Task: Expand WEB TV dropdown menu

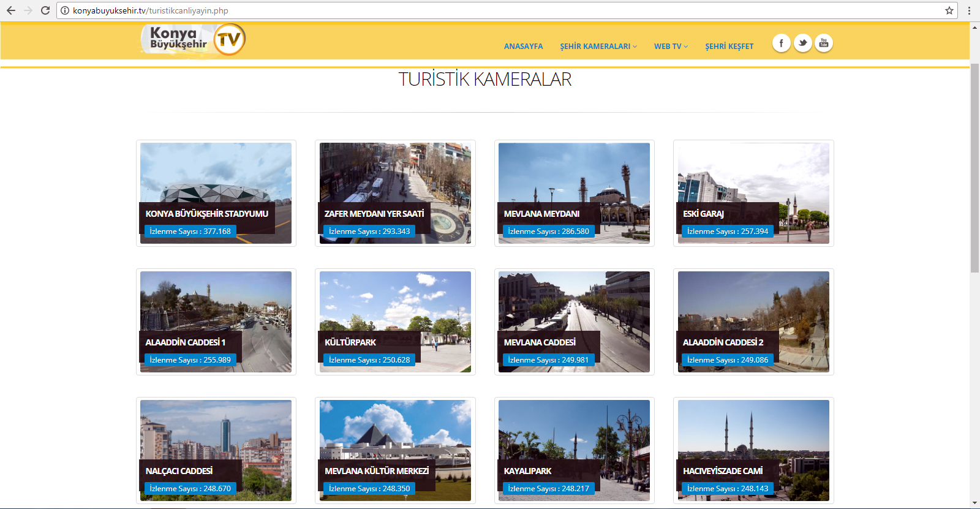Action: pyautogui.click(x=671, y=47)
